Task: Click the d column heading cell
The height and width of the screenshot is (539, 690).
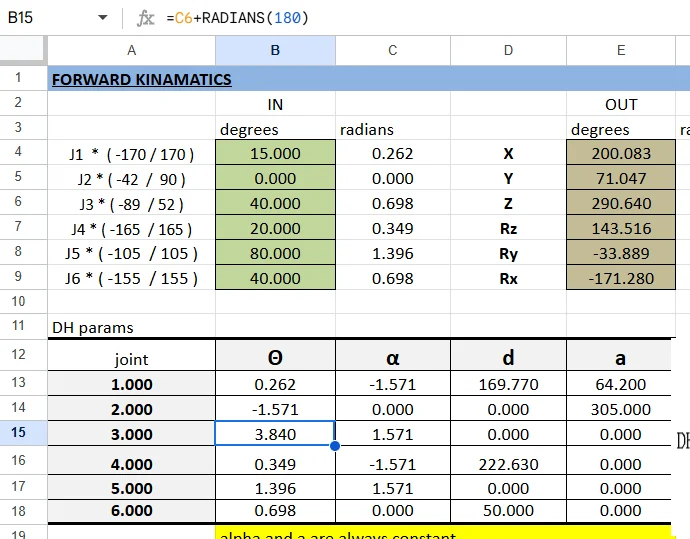Action: pos(508,356)
